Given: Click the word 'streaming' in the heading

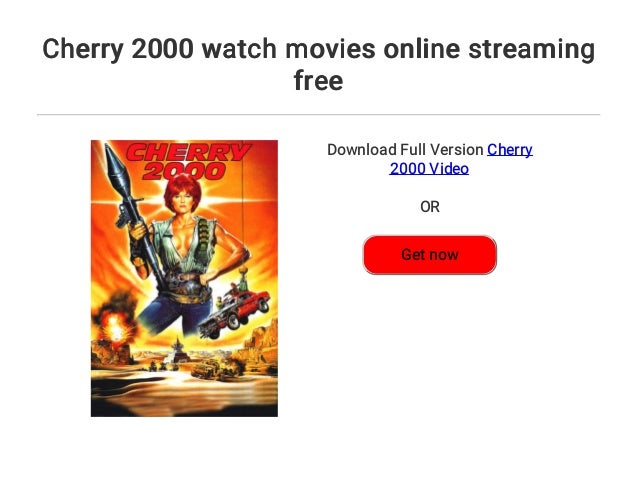Looking at the screenshot, I should (x=532, y=50).
